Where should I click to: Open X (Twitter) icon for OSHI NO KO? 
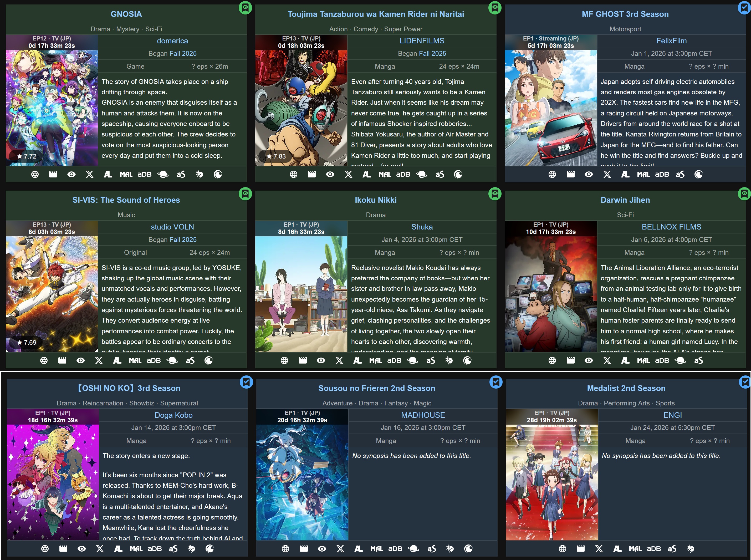click(100, 548)
